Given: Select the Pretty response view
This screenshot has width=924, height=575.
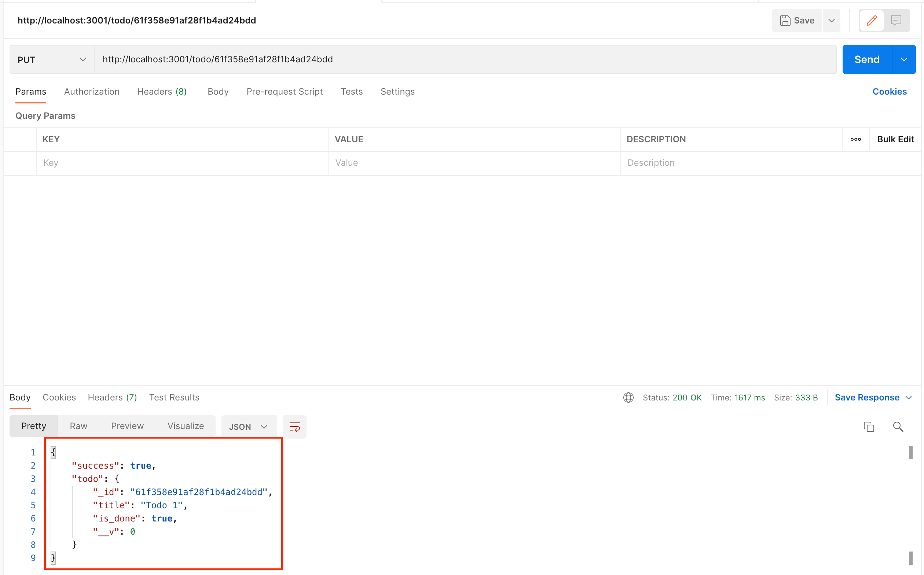Looking at the screenshot, I should 33,426.
